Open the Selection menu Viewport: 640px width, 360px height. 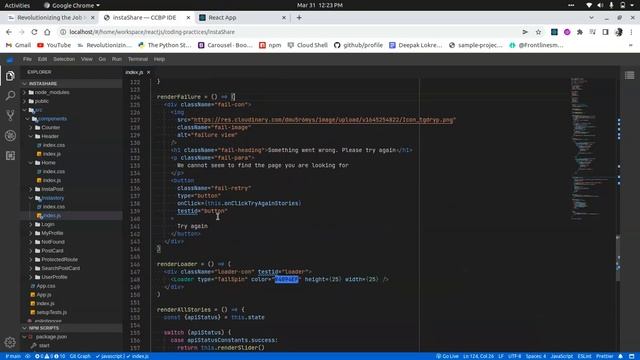(64, 59)
